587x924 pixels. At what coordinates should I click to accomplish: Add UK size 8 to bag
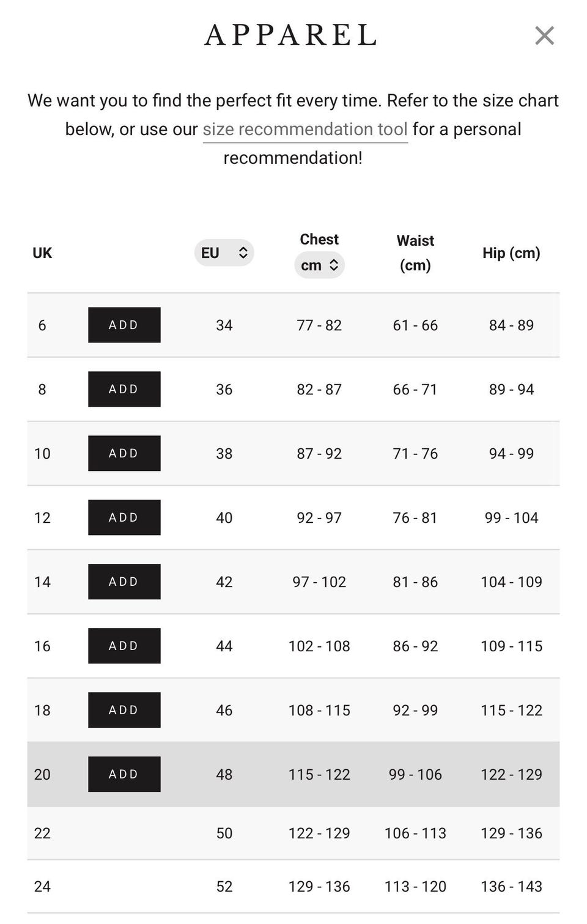[124, 389]
